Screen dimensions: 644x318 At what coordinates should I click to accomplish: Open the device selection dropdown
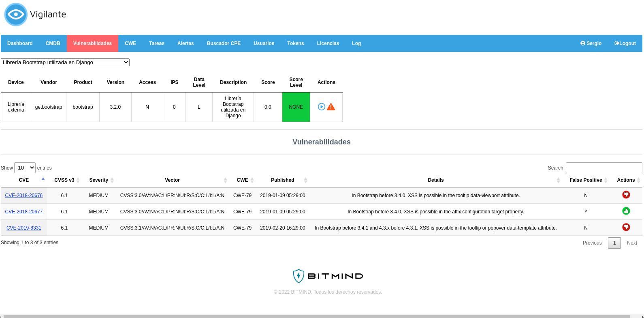coord(65,62)
